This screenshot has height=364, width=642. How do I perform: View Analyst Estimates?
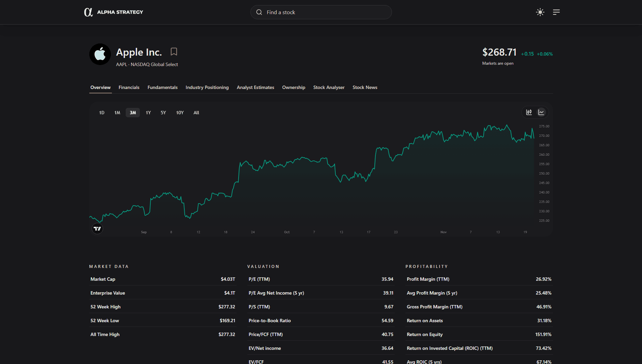[255, 87]
